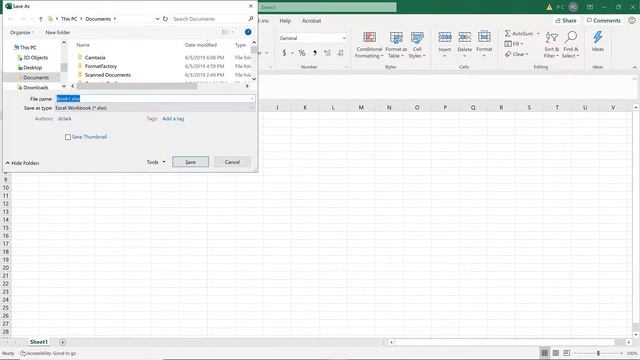Viewport: 640px width, 360px height.
Task: Open Conditional Formatting in Excel ribbon
Action: tap(369, 45)
